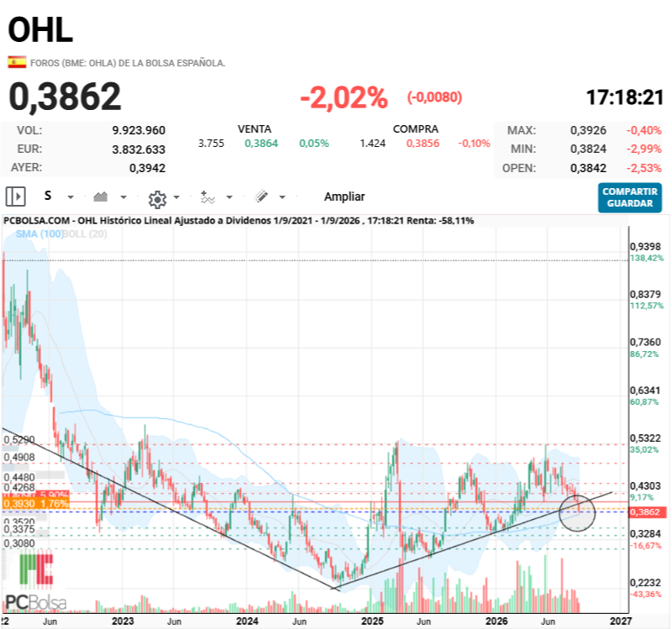Click the add indicators icon

207,197
